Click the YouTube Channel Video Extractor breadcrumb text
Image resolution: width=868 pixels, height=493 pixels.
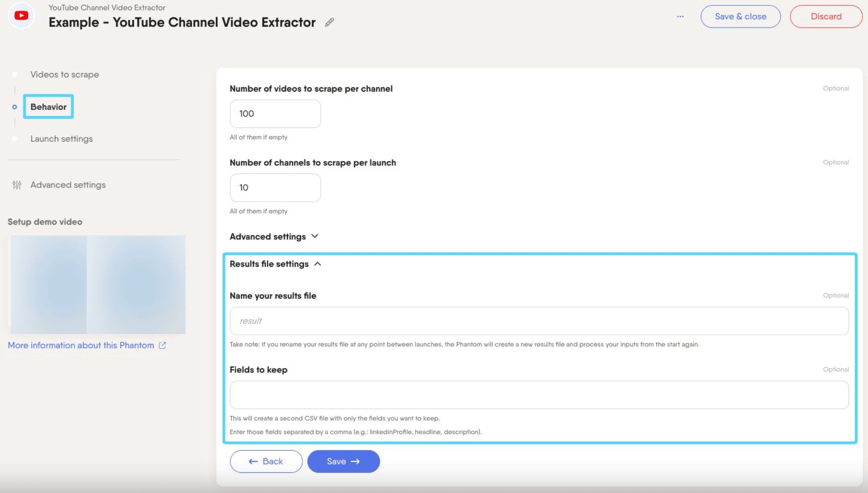pyautogui.click(x=107, y=8)
